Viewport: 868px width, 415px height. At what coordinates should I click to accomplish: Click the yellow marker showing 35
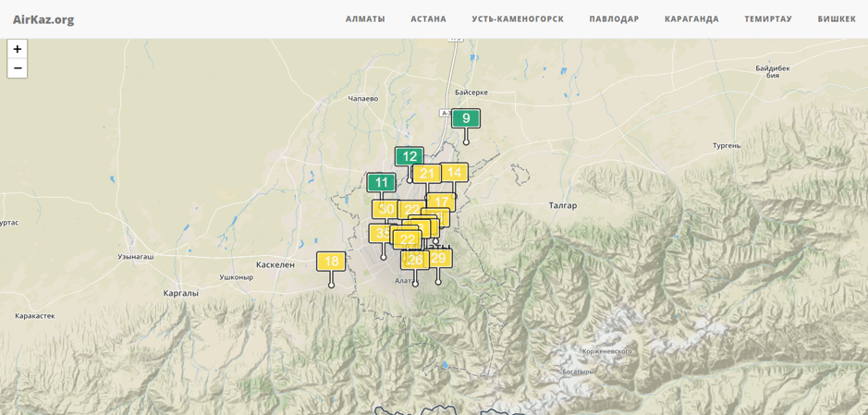point(379,233)
